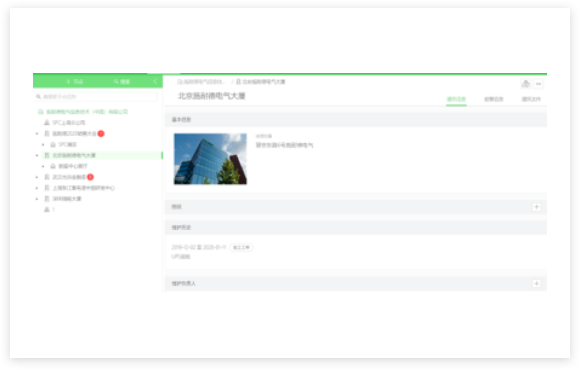Click the icon button left of more options

coord(525,84)
